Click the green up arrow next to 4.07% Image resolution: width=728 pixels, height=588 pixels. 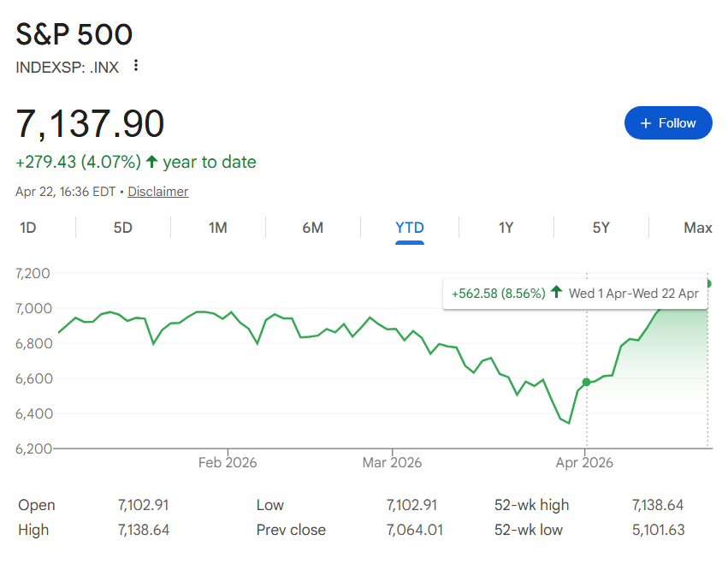tap(151, 162)
